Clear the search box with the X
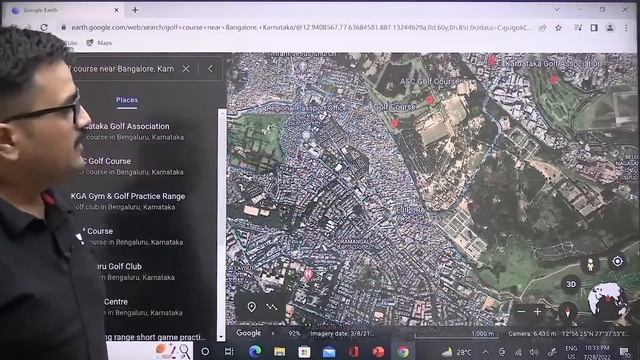This screenshot has width=640, height=360. [186, 69]
